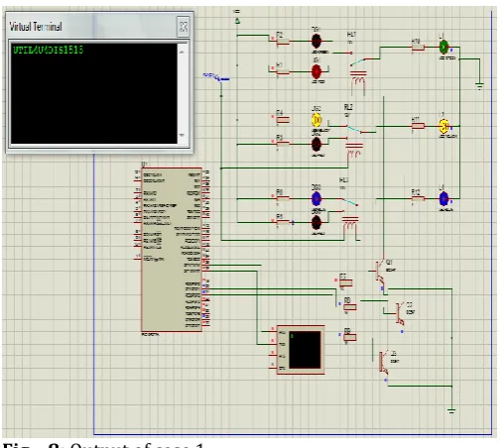Click the UTILMUMDIS1515 text in the terminal
This screenshot has height=448, width=503.
(x=48, y=51)
